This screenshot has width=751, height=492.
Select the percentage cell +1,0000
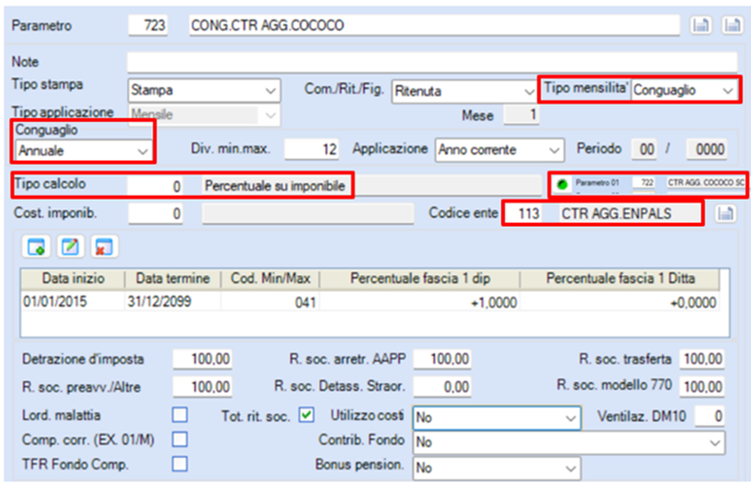(420, 302)
